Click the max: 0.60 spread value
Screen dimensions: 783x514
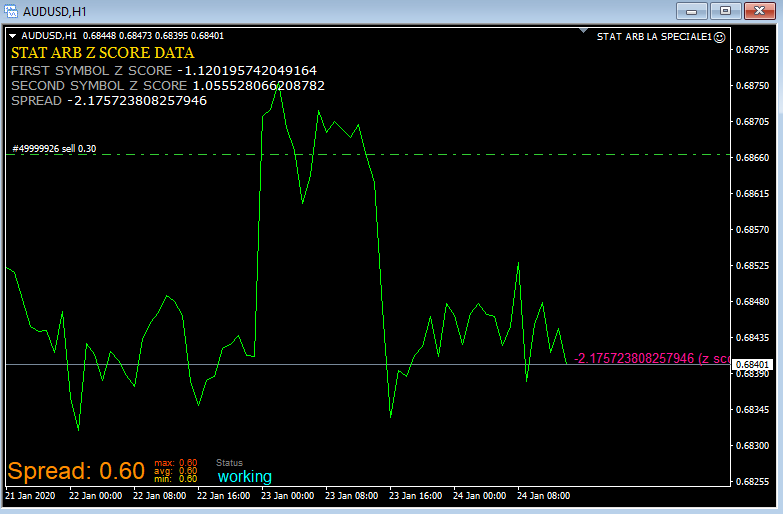click(x=176, y=463)
